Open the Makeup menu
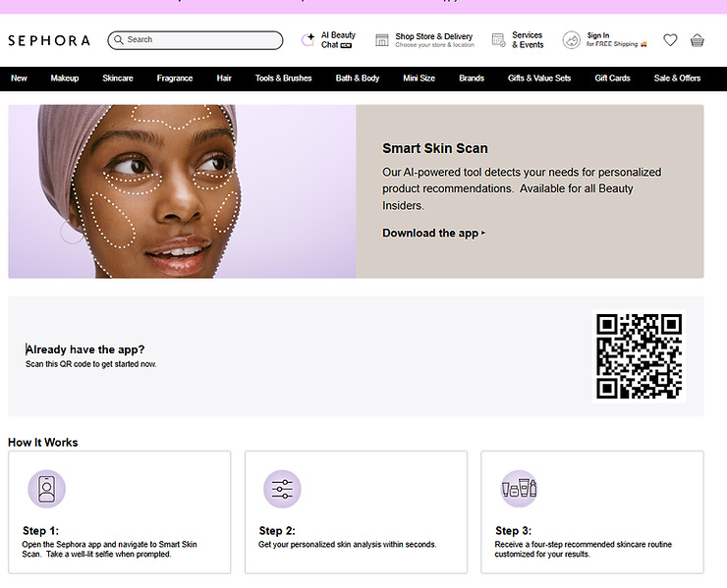 tap(65, 79)
